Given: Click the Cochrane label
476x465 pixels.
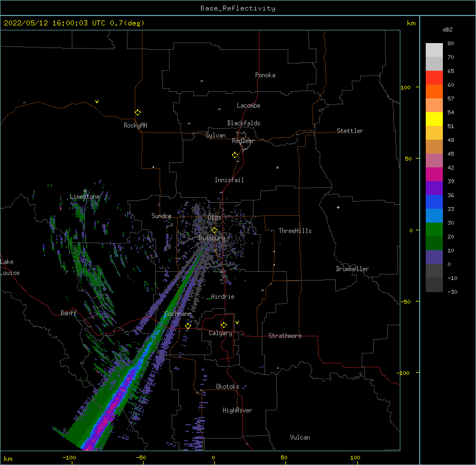Looking at the screenshot, I should point(178,314).
